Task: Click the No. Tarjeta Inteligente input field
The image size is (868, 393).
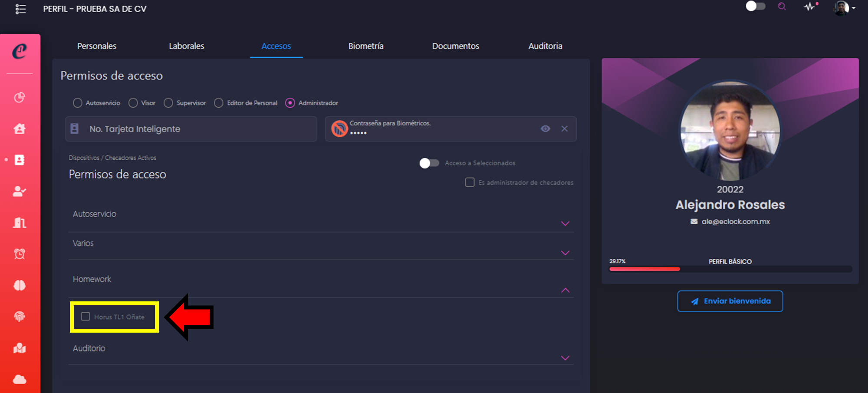Action: (x=191, y=129)
